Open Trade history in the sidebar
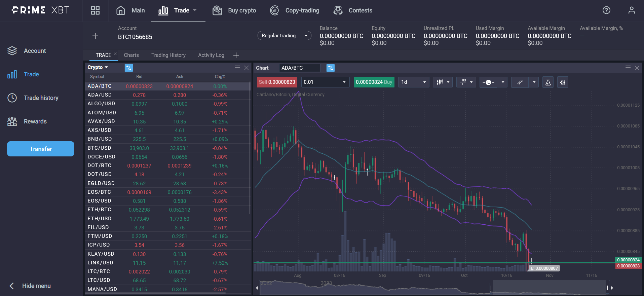Viewport: 644px width, 296px height. click(33, 98)
